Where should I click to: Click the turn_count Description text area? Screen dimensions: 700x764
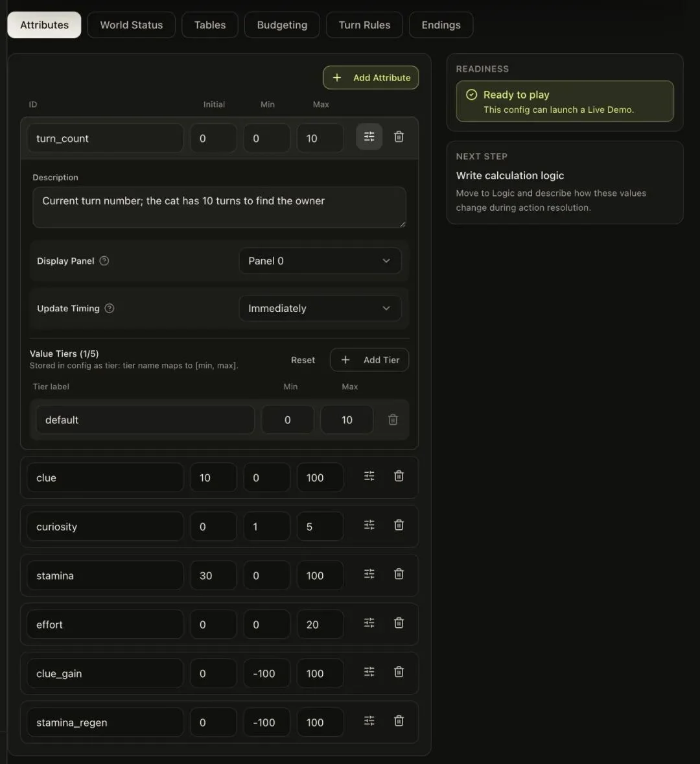[x=219, y=207]
